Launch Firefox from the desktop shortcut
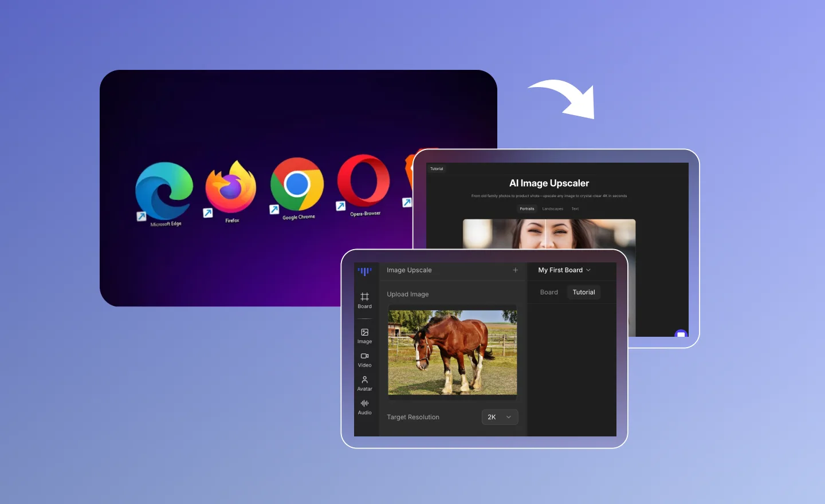825x504 pixels. [x=231, y=188]
